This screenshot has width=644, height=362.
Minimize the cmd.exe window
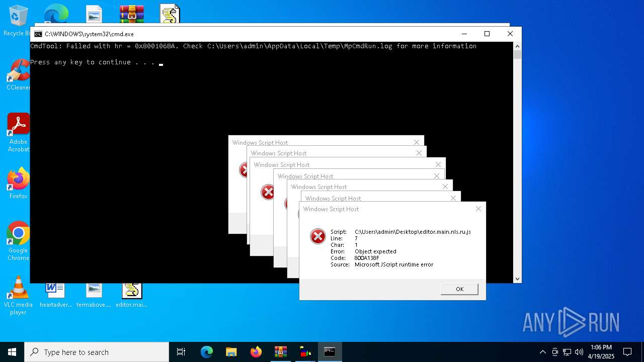464,34
